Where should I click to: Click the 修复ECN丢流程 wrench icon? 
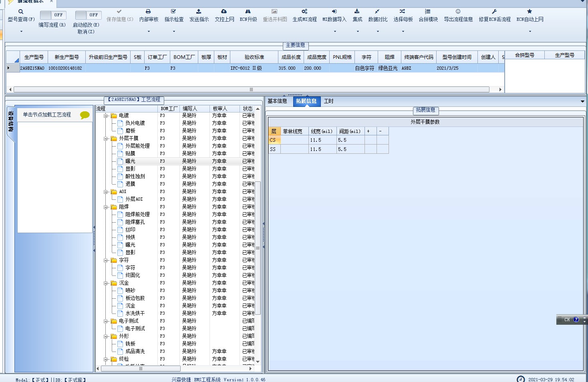(495, 12)
